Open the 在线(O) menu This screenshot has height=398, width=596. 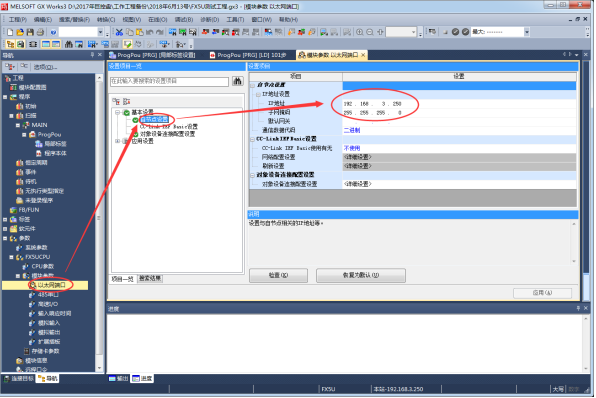click(158, 19)
